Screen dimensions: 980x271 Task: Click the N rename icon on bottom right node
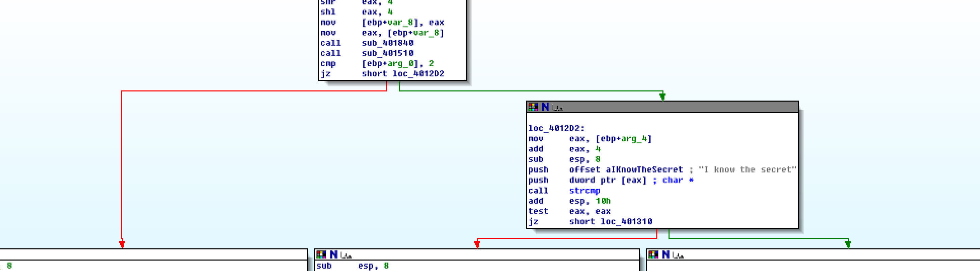click(x=666, y=255)
